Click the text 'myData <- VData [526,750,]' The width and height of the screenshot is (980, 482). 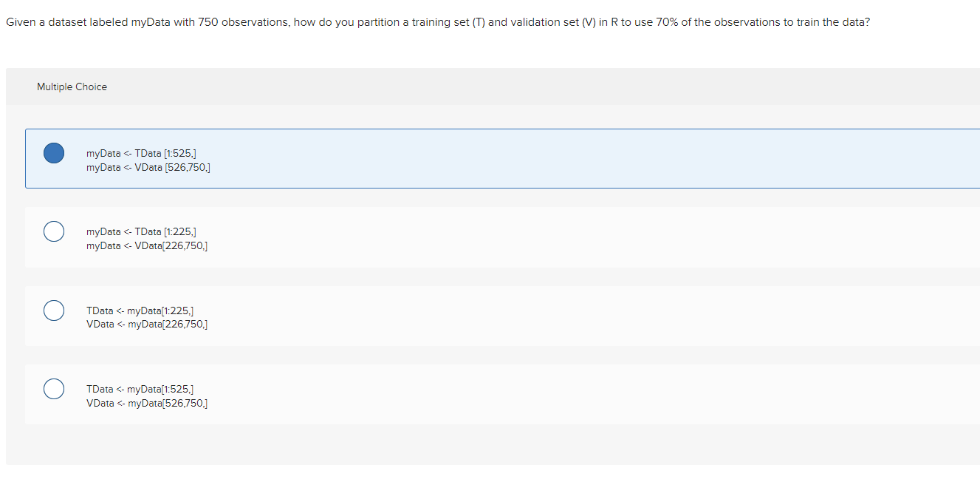pos(148,168)
